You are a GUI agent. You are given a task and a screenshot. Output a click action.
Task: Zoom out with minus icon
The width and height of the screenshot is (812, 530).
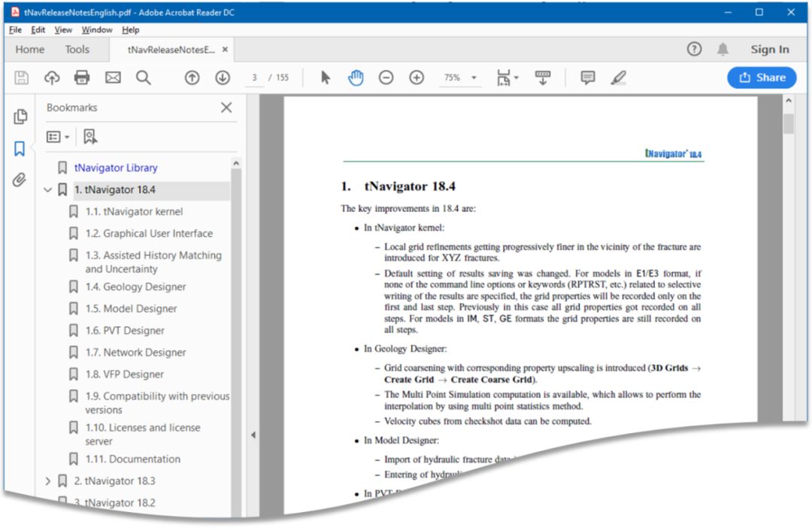[386, 77]
